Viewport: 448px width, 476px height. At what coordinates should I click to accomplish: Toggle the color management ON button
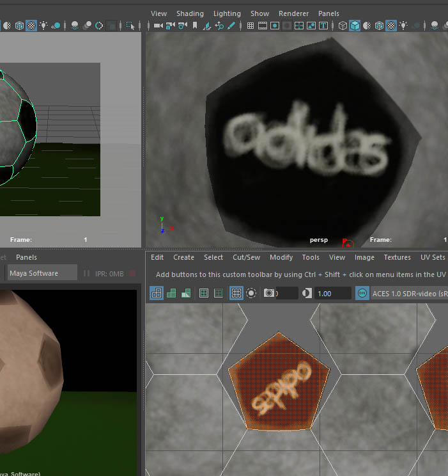coord(362,293)
